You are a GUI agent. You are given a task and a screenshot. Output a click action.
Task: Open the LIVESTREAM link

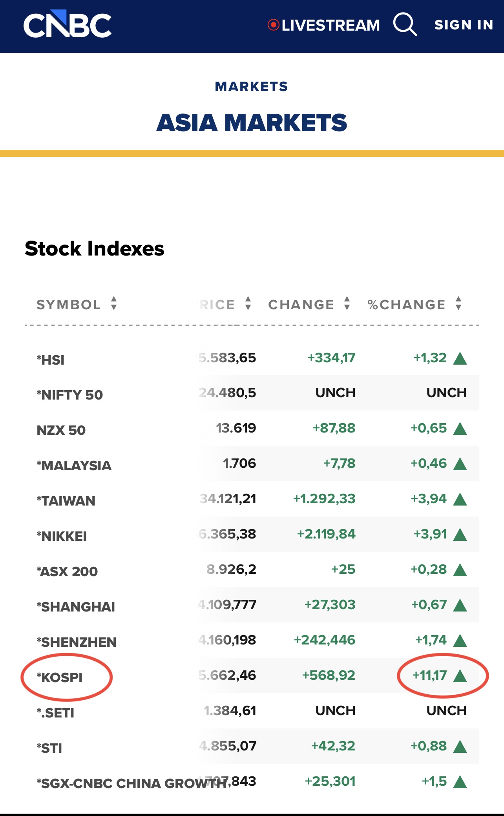pos(331,25)
